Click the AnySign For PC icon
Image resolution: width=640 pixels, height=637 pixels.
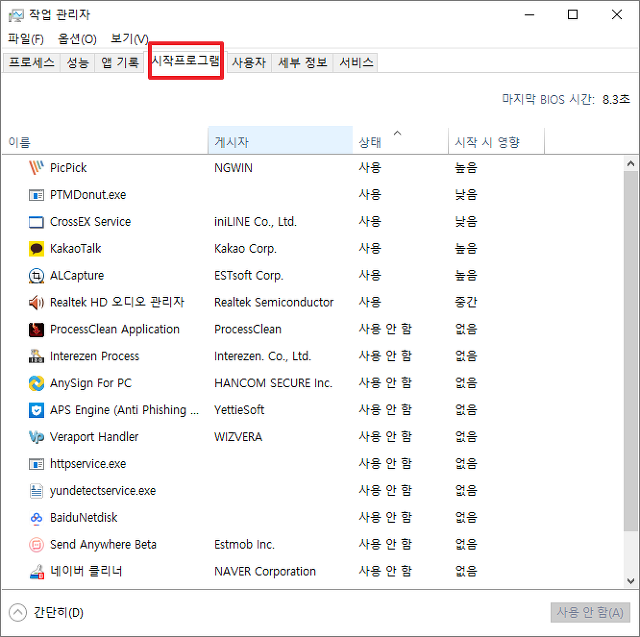pyautogui.click(x=36, y=383)
